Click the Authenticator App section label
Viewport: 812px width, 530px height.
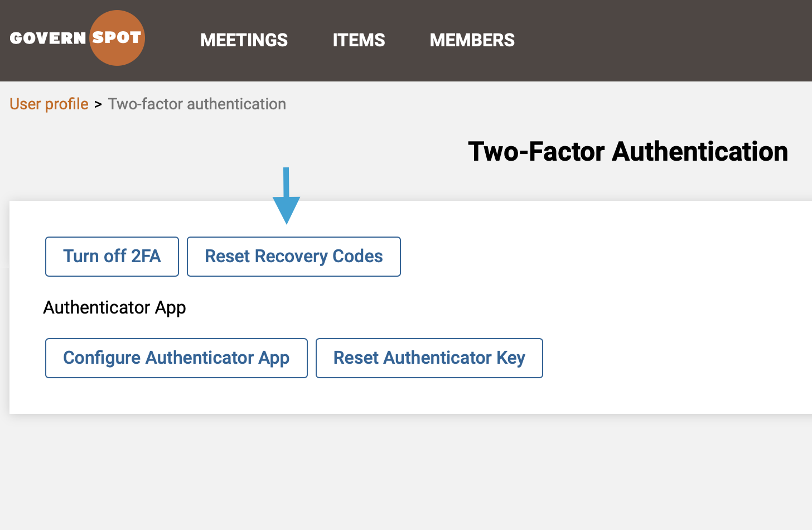click(x=114, y=307)
